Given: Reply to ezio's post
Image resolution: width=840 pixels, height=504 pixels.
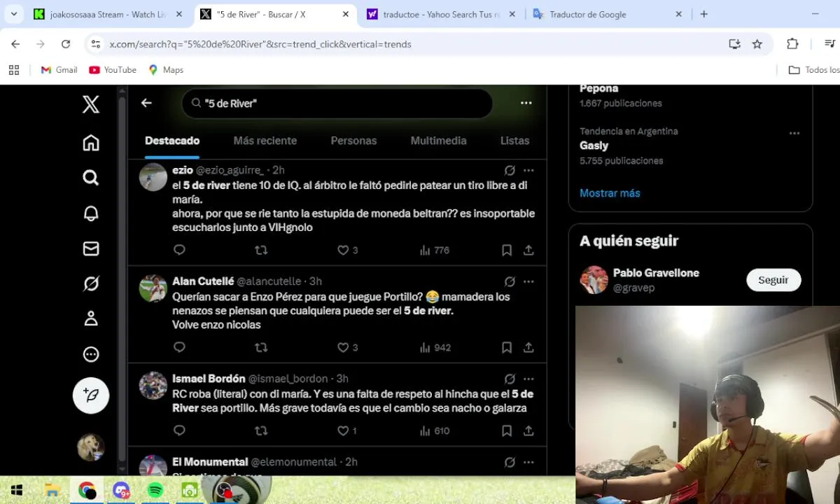Looking at the screenshot, I should tap(179, 250).
